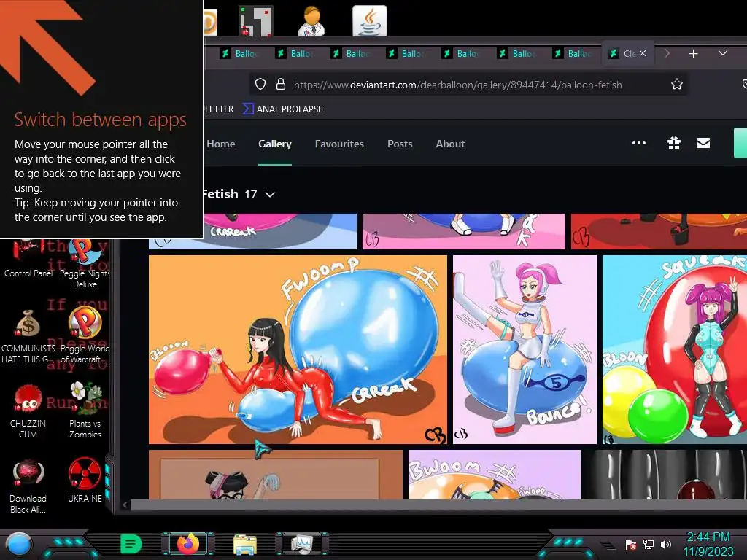Screen dimensions: 747x560
Task: Select the Gallery profile tab
Action: 275,144
